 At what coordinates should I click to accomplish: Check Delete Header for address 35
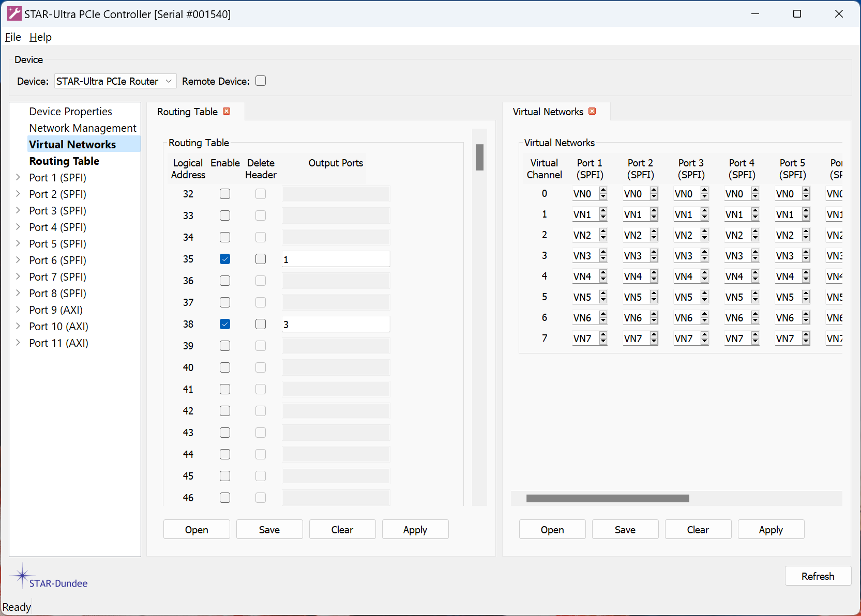click(261, 259)
